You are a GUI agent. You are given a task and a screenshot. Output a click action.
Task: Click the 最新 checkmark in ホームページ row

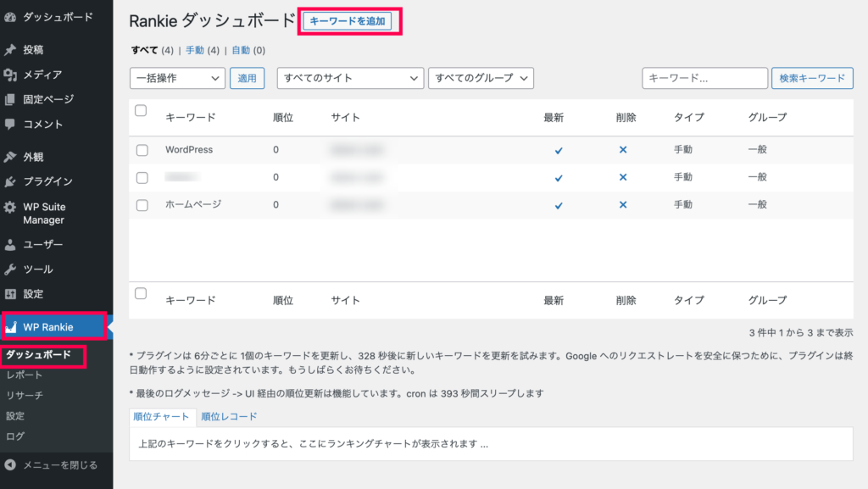[559, 206]
